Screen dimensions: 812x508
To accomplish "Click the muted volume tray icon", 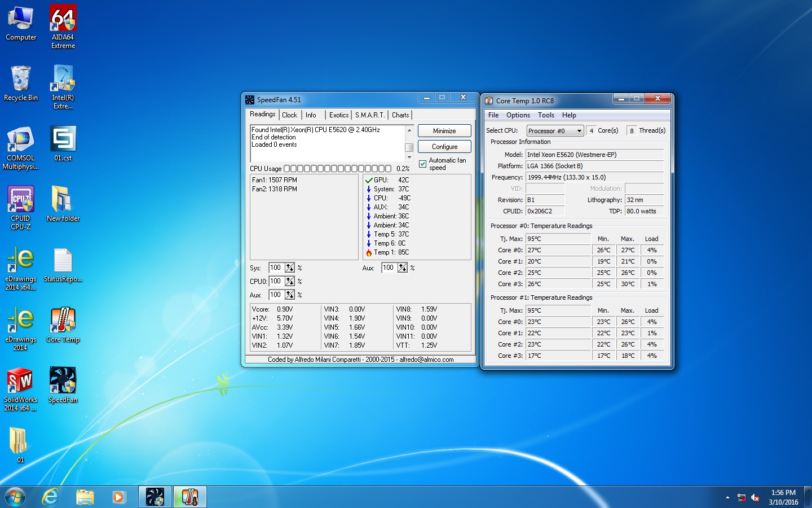I will 755,497.
